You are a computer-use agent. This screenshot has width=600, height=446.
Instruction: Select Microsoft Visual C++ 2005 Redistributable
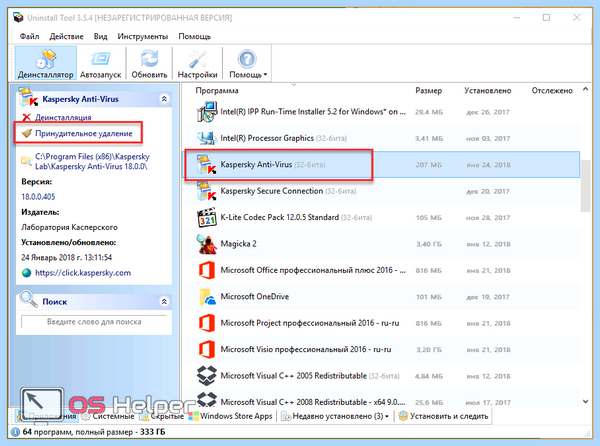point(381,376)
